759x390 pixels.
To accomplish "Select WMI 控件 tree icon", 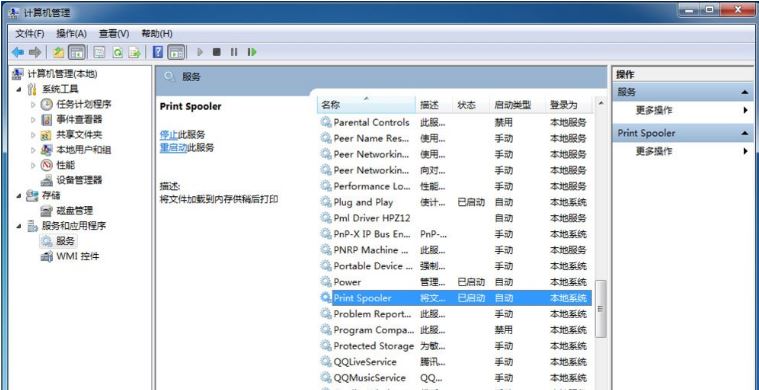I will (46, 256).
